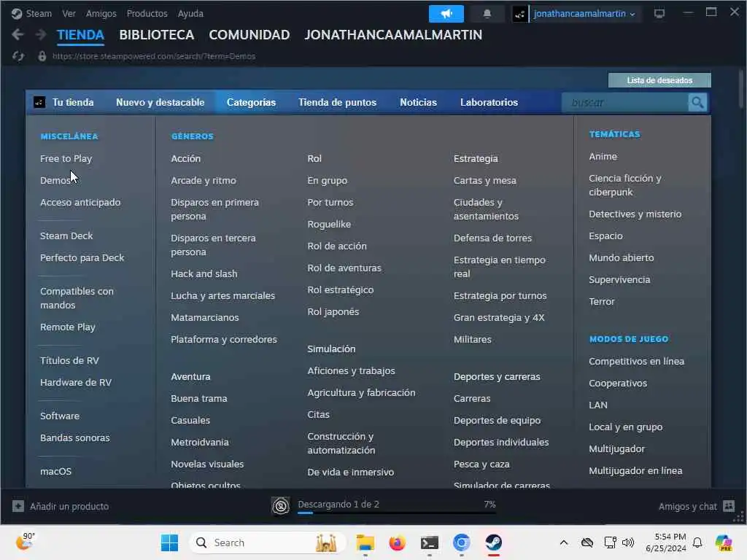747x560 pixels.
Task: Open the TIENDA tab
Action: point(80,35)
